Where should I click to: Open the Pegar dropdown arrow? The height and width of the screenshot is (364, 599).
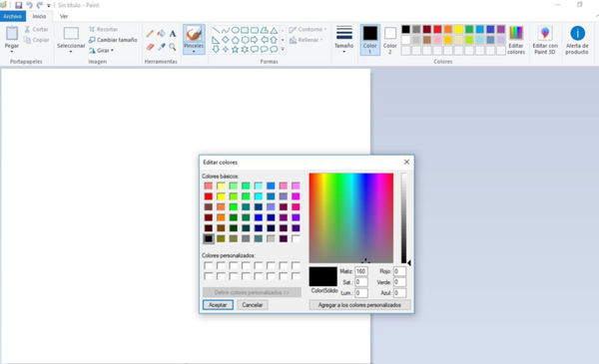click(12, 52)
